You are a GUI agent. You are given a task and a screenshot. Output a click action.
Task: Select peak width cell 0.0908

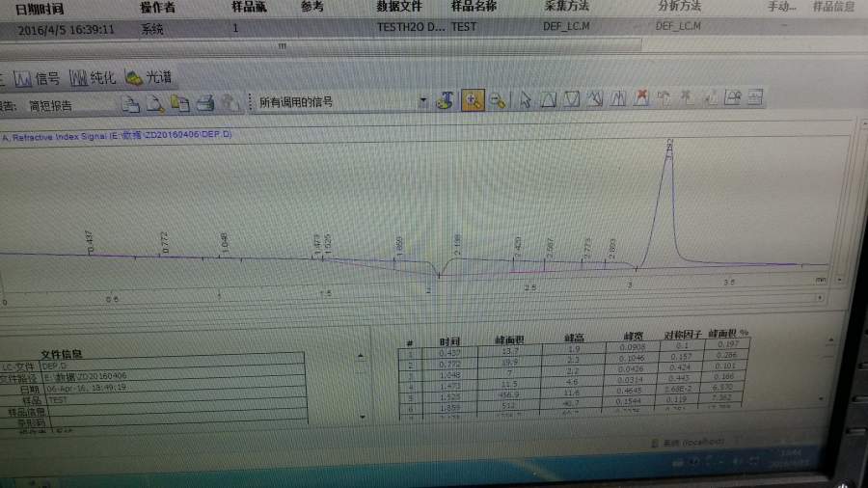point(632,347)
